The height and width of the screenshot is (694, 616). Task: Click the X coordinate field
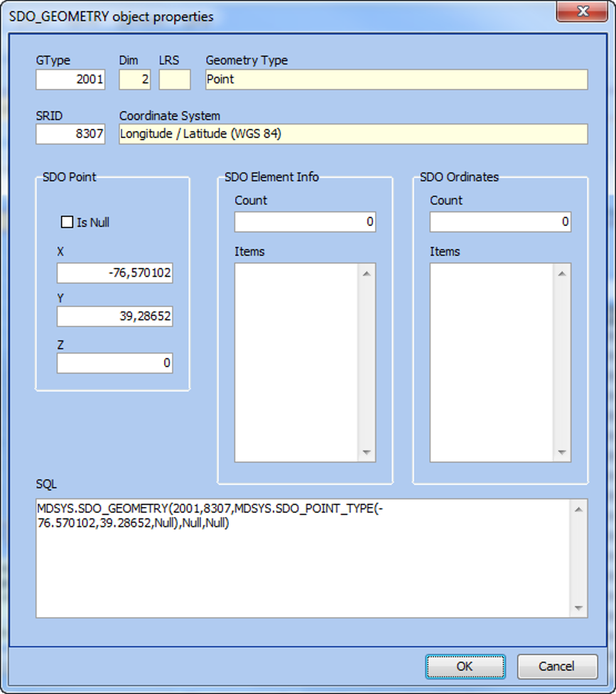click(x=114, y=274)
